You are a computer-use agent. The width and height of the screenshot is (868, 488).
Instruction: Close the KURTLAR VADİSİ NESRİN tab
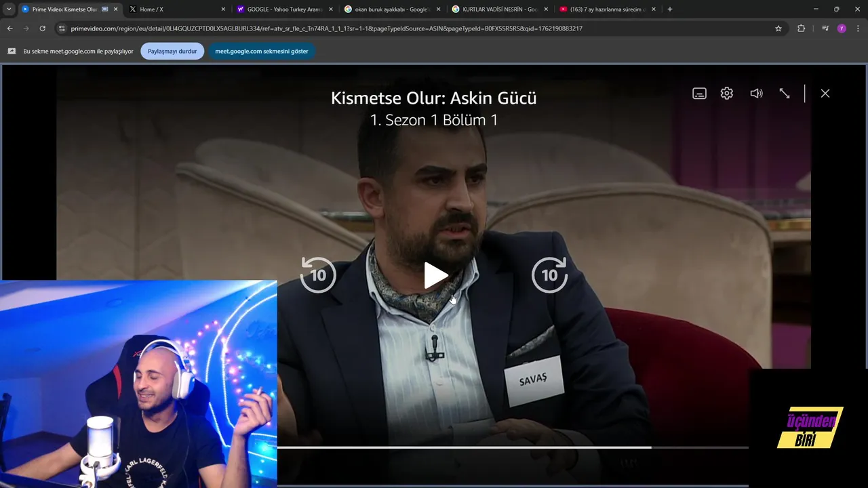[546, 9]
